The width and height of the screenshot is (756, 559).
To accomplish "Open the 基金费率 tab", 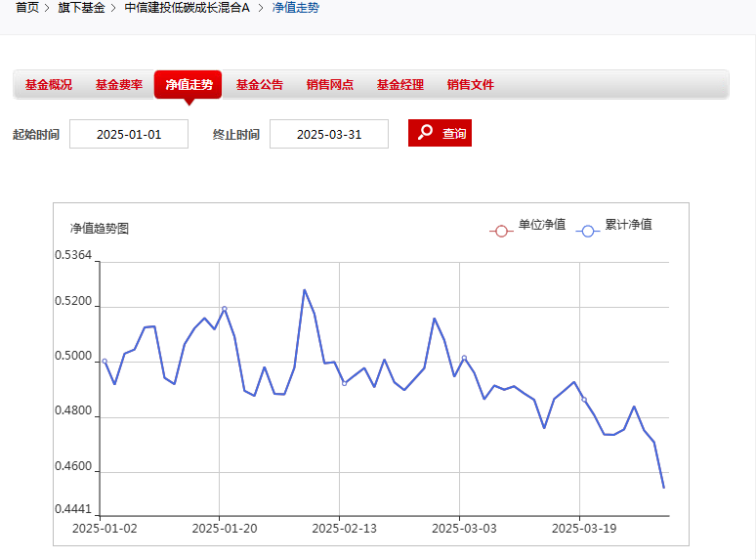I will coord(119,85).
